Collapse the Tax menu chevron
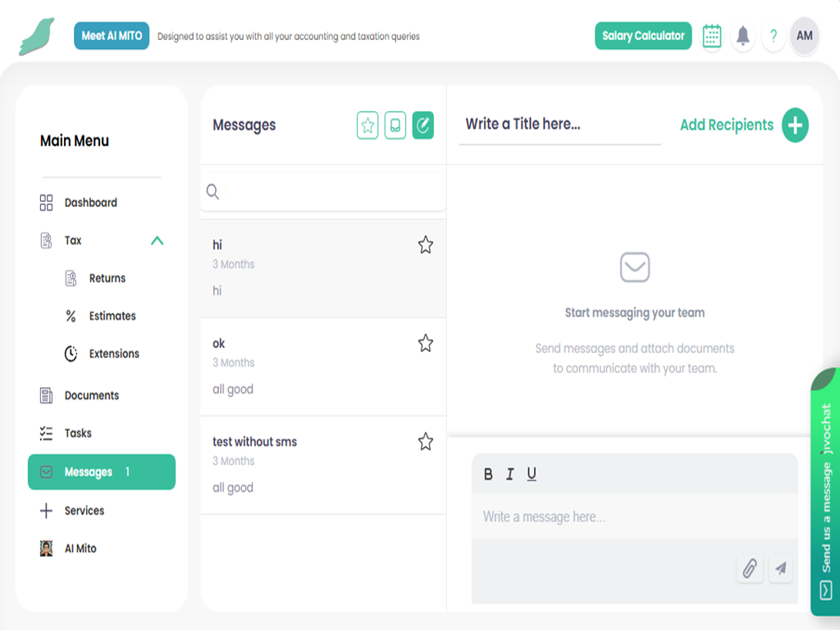 pos(157,241)
